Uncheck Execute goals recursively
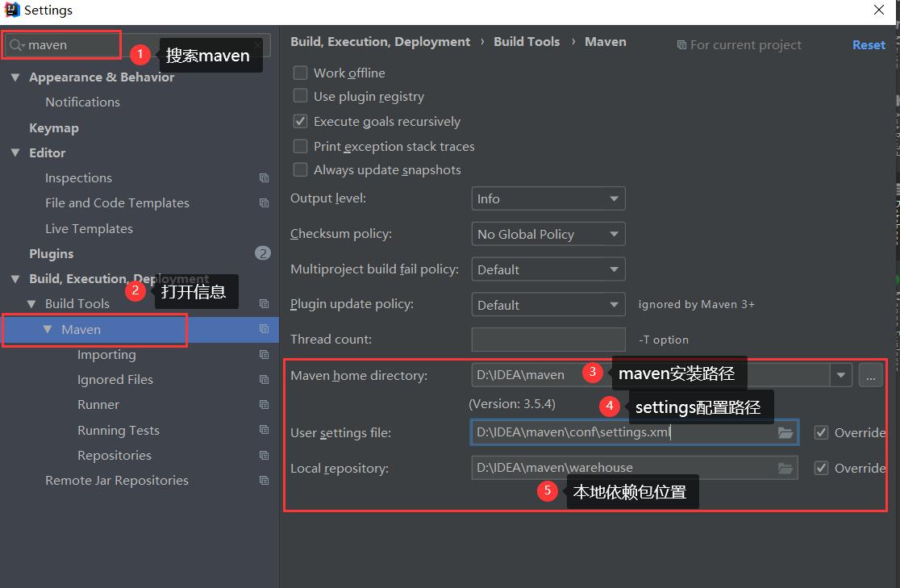The width and height of the screenshot is (900, 588). tap(300, 121)
